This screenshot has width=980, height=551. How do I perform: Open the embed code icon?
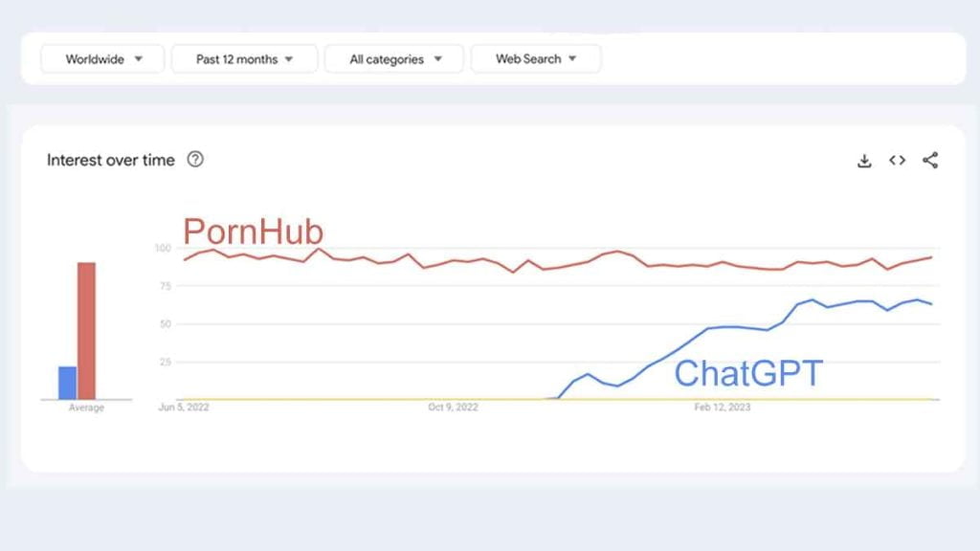898,161
